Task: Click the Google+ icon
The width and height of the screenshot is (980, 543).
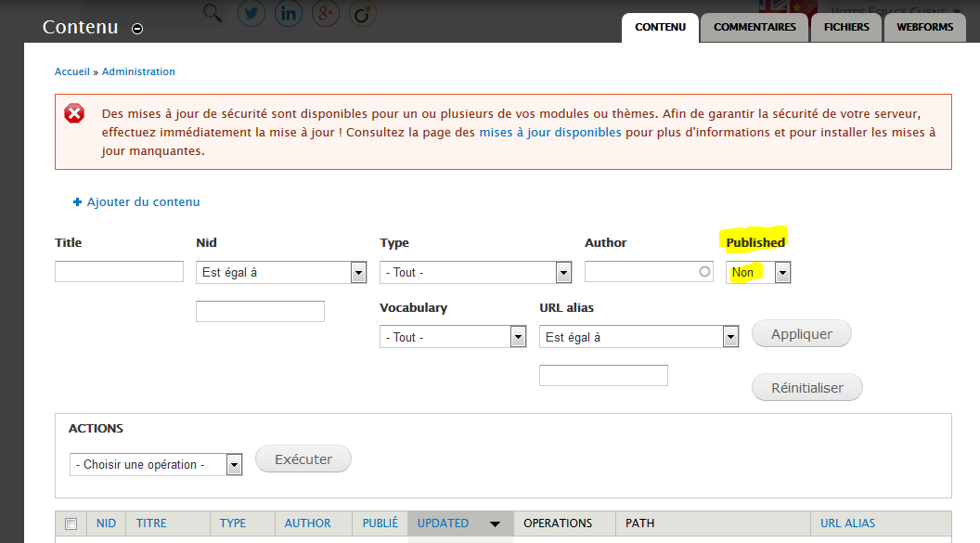Action: (326, 12)
